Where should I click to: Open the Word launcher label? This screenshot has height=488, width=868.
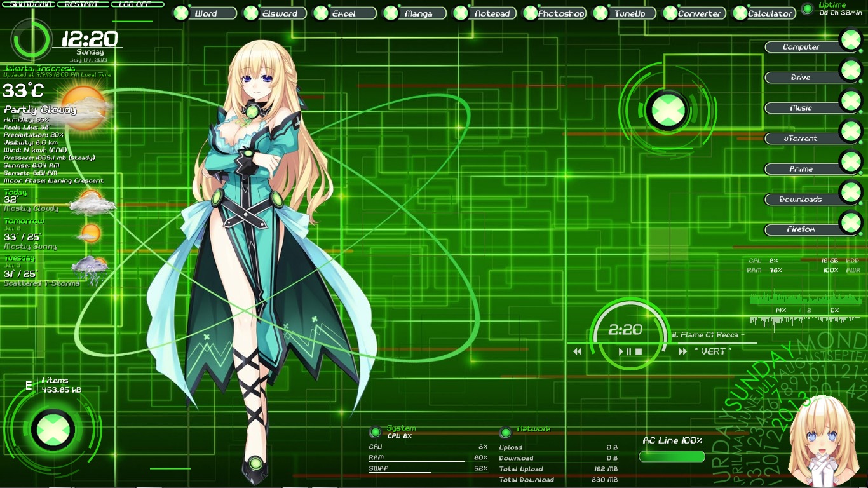point(213,13)
